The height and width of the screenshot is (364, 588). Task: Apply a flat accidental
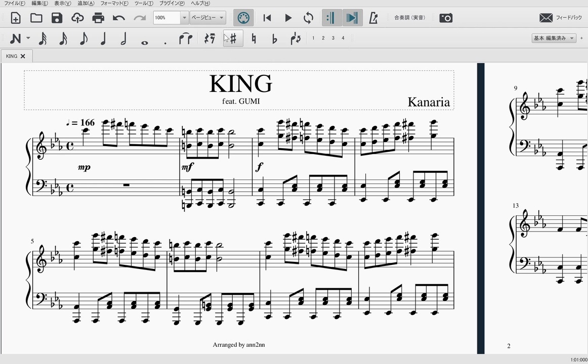(x=274, y=38)
